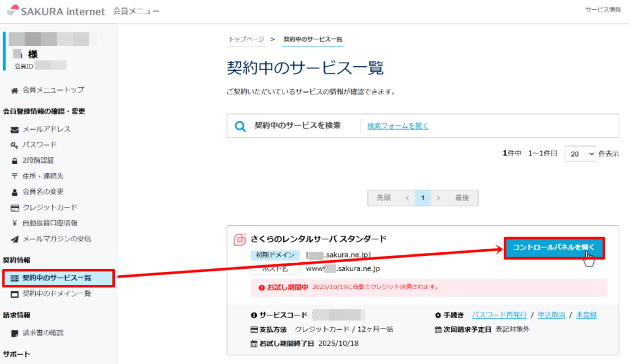This screenshot has height=364, width=629.
Task: Click the 本登録 link
Action: (586, 315)
